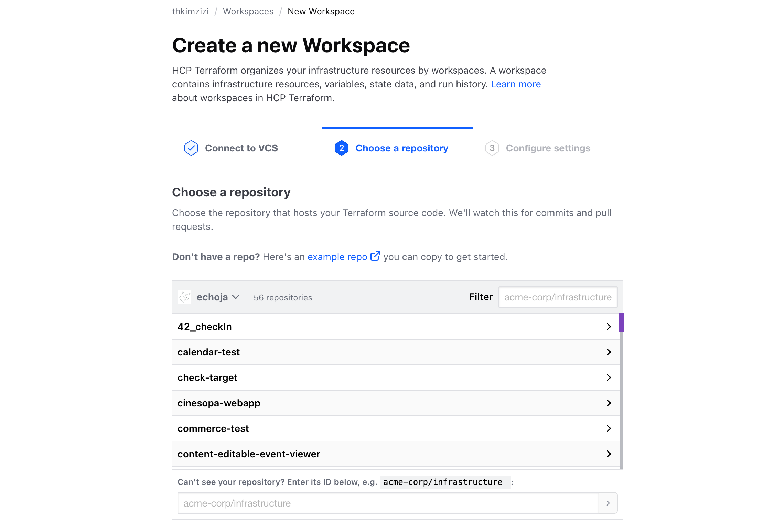
Task: Click the echoja avatar icon
Action: 184,297
